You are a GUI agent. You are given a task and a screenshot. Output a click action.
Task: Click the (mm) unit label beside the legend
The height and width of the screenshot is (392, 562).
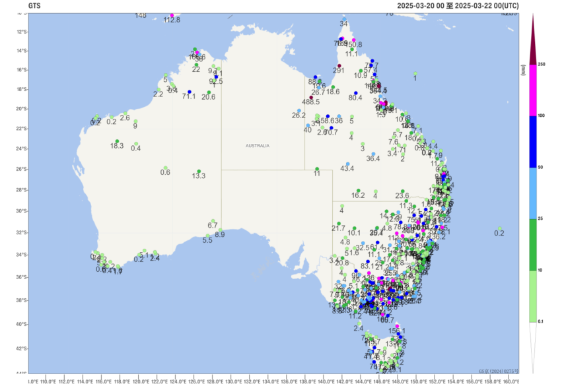pos(523,70)
